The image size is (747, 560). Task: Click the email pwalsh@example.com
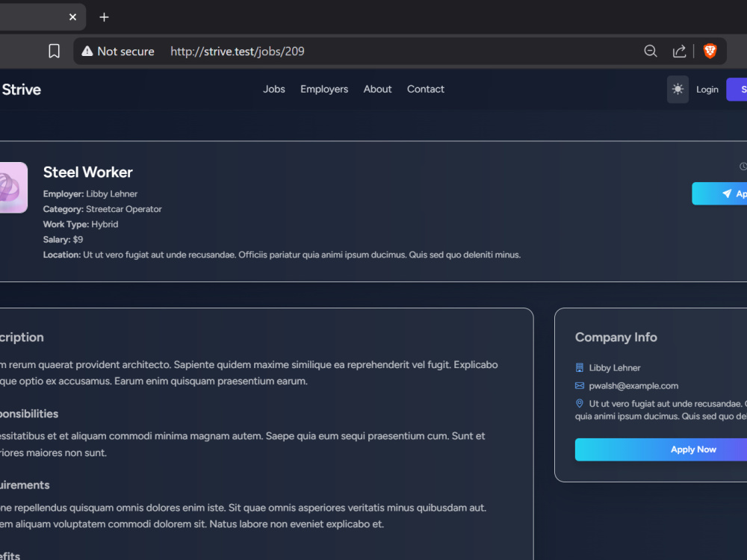(633, 386)
